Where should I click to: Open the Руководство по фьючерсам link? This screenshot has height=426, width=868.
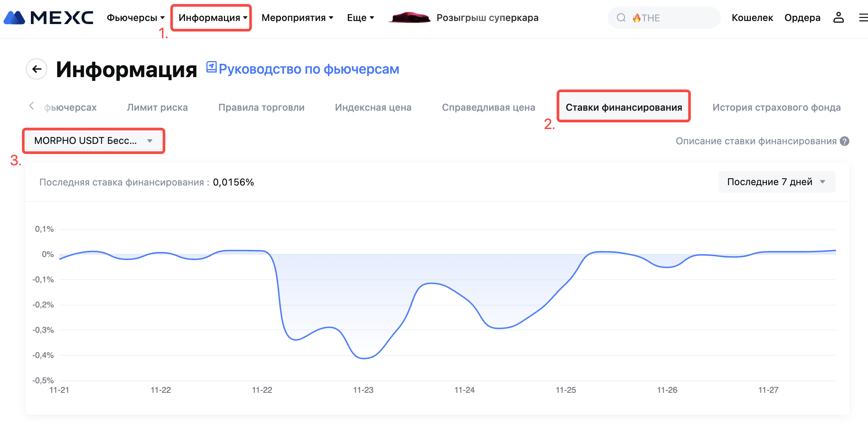click(x=308, y=69)
